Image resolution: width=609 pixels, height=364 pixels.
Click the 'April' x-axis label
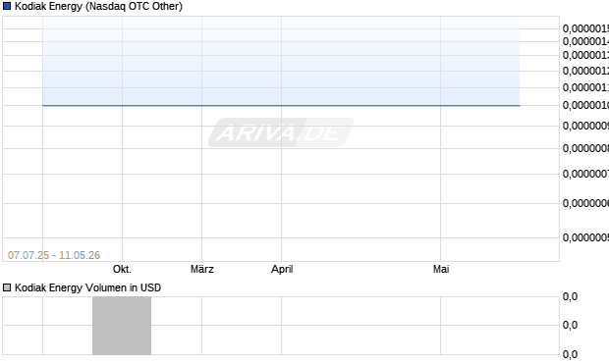click(x=282, y=269)
